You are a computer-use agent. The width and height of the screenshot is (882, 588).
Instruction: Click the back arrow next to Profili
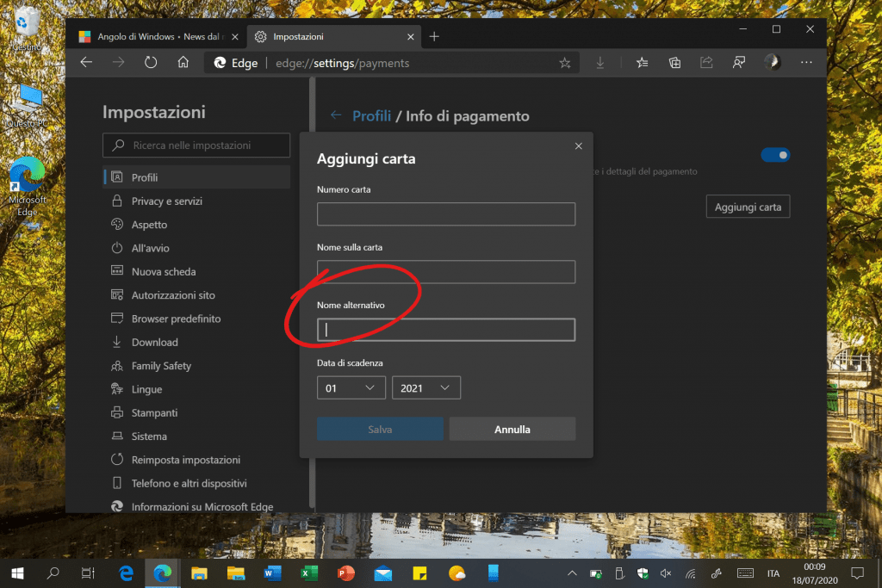coord(336,115)
